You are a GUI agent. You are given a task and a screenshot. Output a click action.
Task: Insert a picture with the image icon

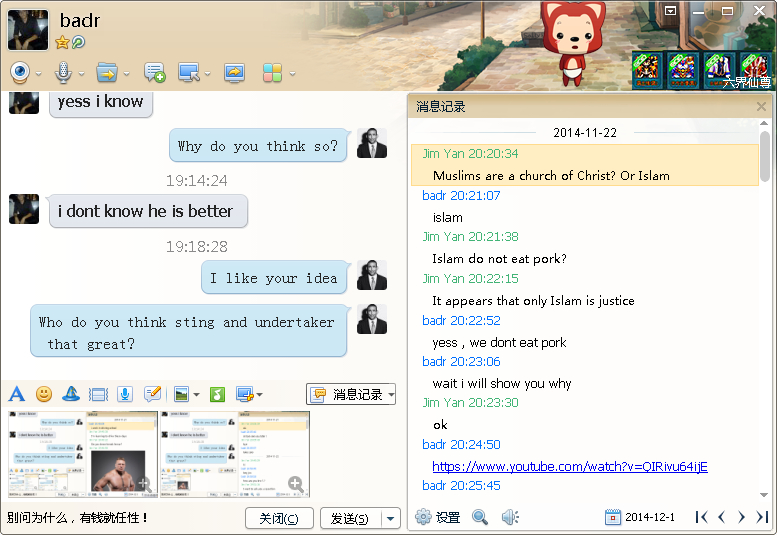coord(182,394)
